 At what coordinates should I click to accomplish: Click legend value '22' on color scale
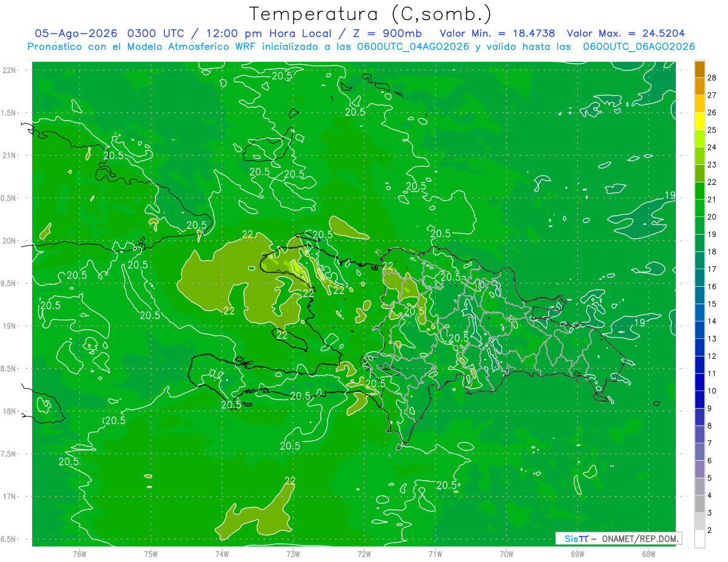[x=712, y=182]
